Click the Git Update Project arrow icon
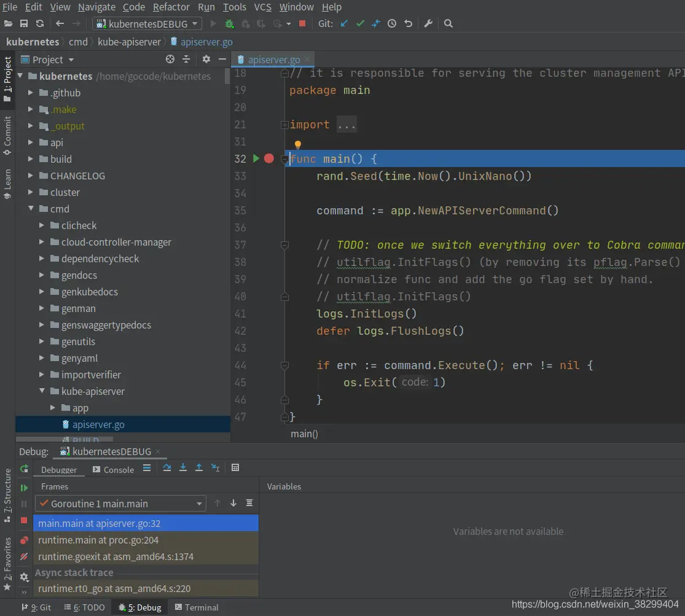This screenshot has width=685, height=616. [x=344, y=24]
